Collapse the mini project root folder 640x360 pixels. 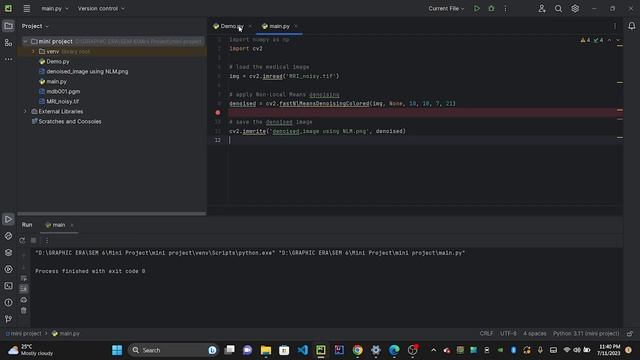click(25, 41)
